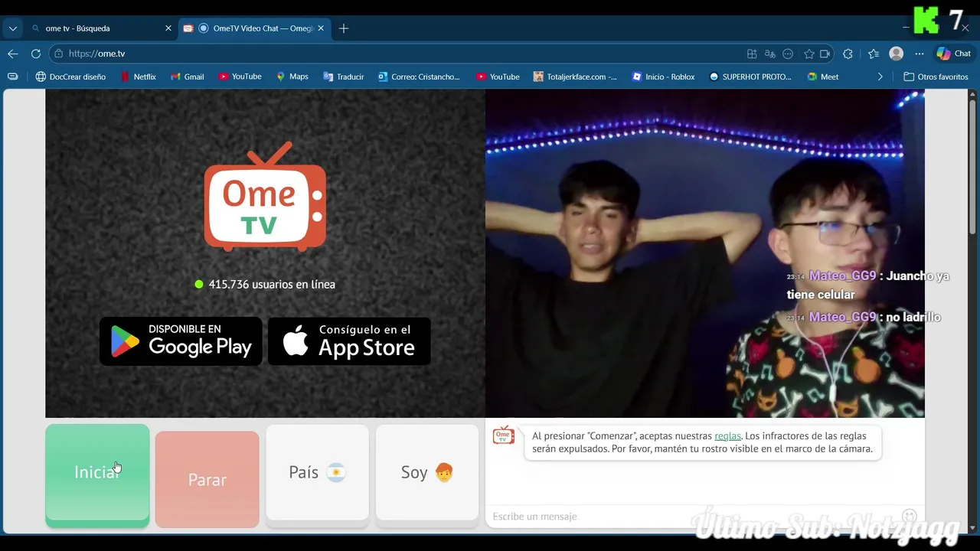View site information lock icon
The height and width of the screenshot is (551, 980).
tap(59, 54)
